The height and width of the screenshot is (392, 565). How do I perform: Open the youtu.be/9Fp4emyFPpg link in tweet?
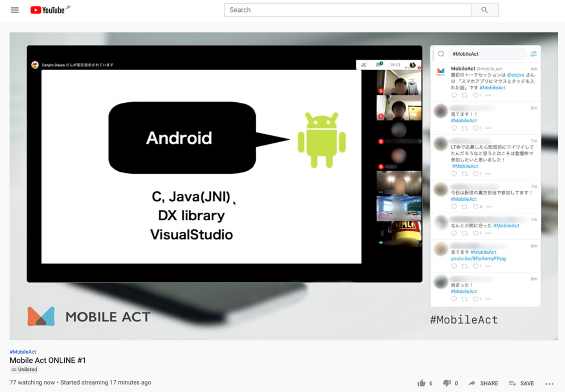pos(478,258)
